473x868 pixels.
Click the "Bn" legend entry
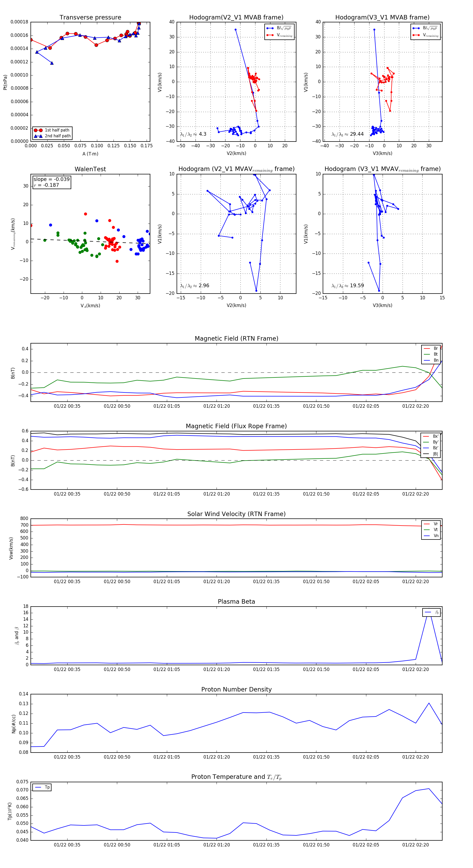tap(431, 360)
